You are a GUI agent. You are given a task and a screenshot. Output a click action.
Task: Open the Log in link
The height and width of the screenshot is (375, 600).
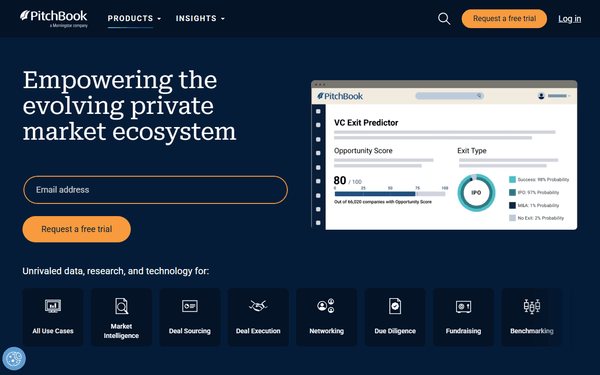tap(569, 19)
